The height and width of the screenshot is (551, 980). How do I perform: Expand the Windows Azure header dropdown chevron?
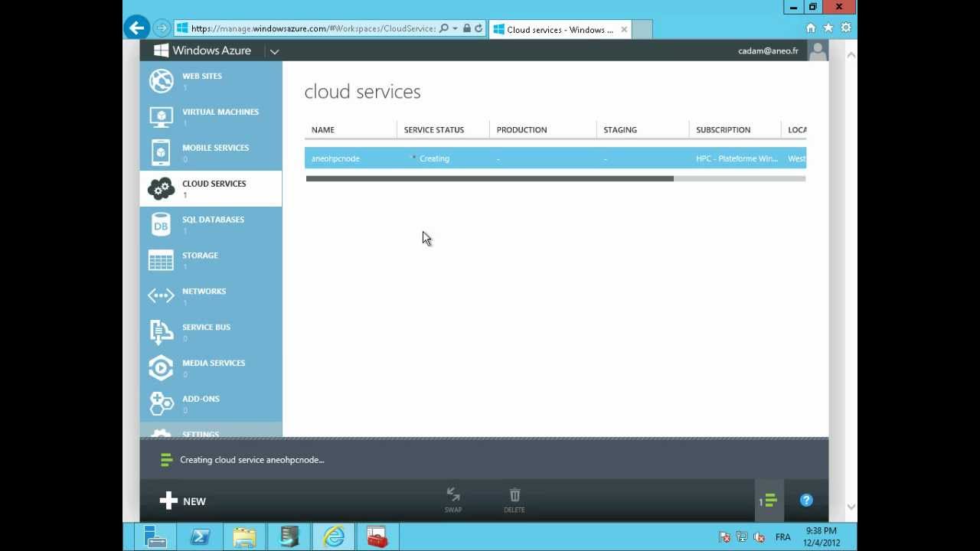274,51
